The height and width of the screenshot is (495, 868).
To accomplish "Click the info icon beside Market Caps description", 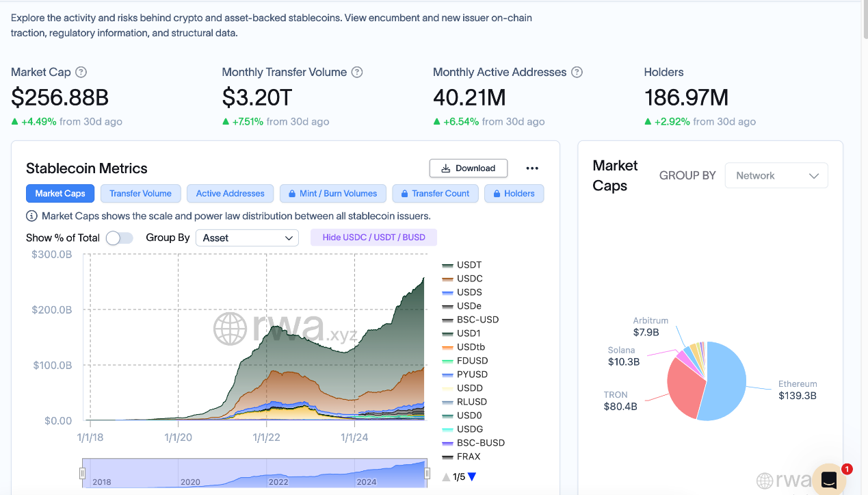I will pos(31,216).
